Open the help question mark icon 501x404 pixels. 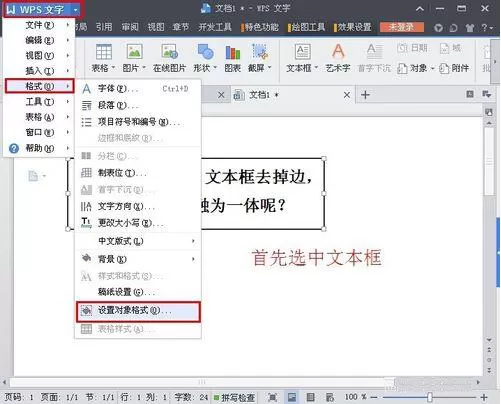click(x=484, y=28)
